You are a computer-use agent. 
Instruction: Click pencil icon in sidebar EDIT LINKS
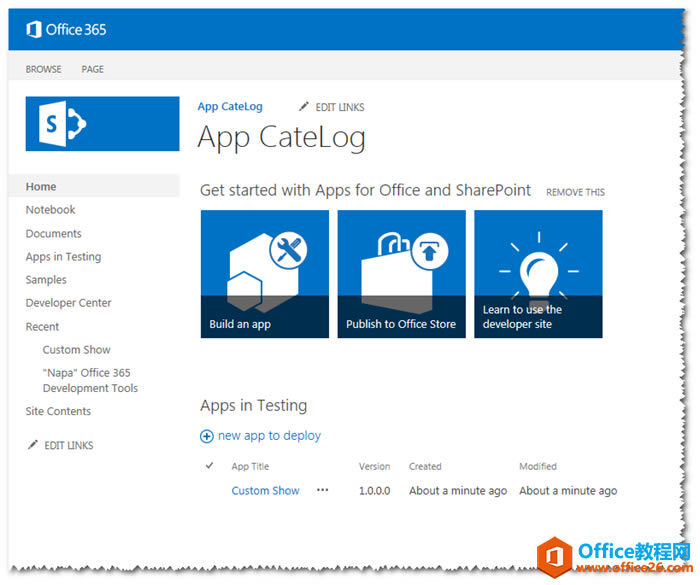click(x=33, y=445)
